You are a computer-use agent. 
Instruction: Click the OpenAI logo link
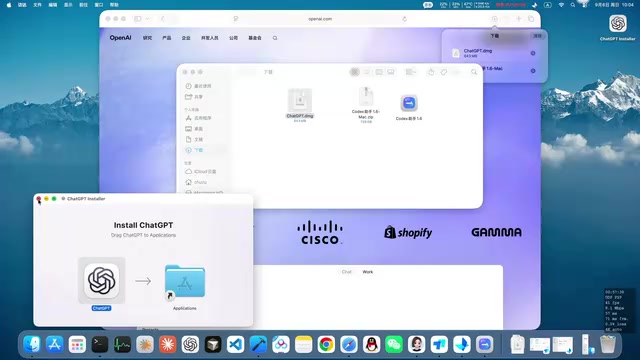(120, 38)
